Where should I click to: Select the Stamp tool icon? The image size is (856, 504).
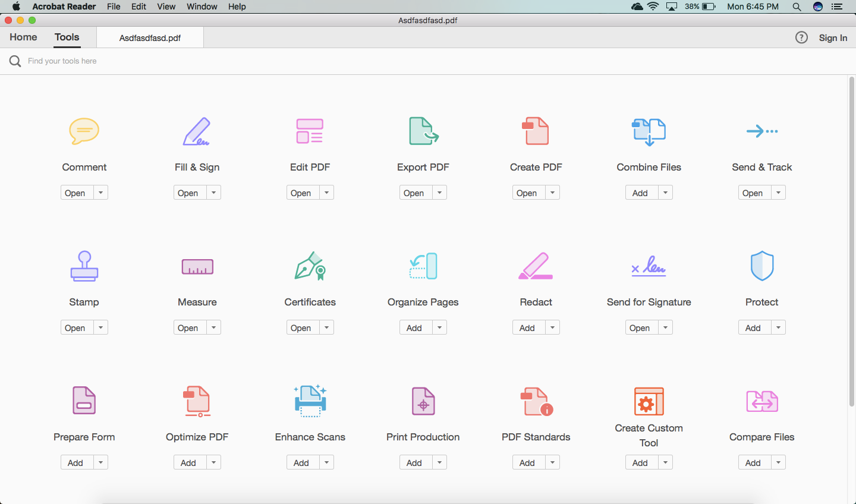(84, 266)
